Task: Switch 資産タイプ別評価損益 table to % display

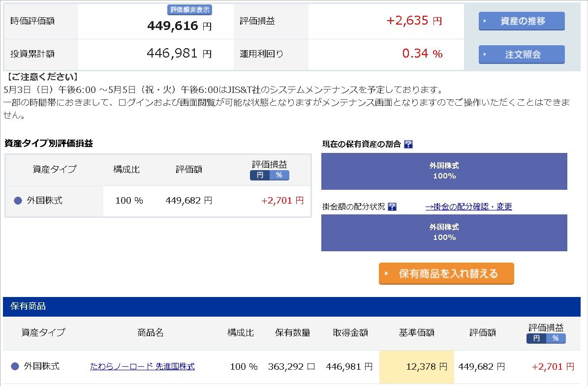Action: click(x=279, y=175)
